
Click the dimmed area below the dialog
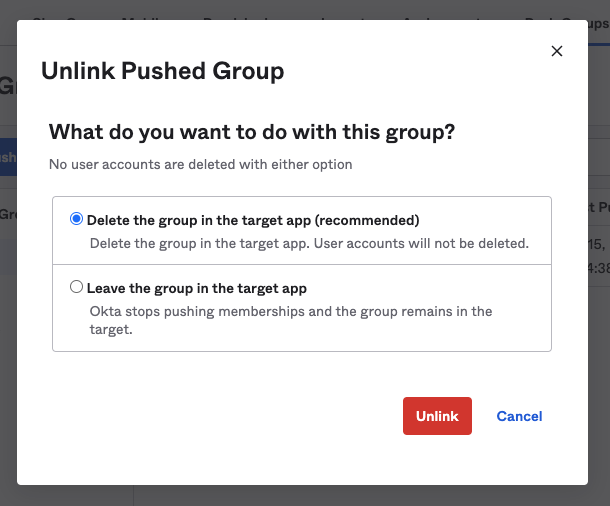click(x=300, y=496)
